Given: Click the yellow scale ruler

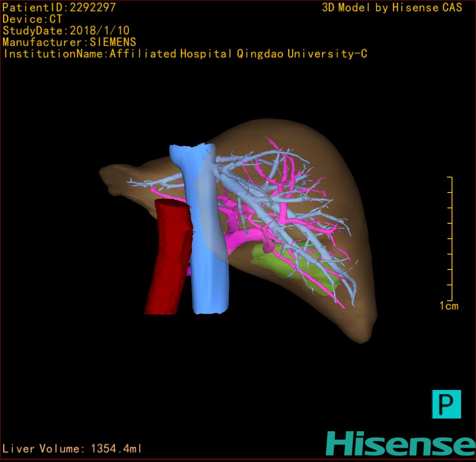Looking at the screenshot, I should pos(450,238).
